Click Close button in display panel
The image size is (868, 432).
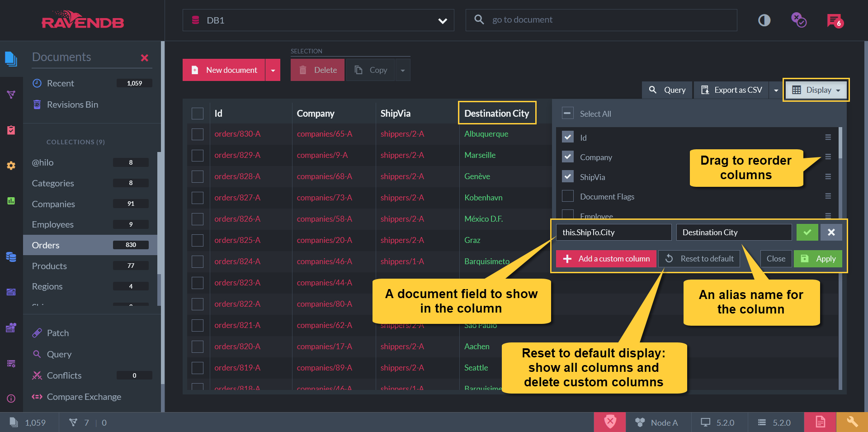click(x=776, y=259)
